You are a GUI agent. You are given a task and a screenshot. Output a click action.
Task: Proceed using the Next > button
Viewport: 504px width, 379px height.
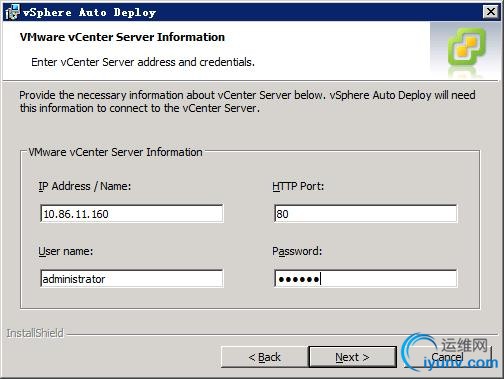352,357
